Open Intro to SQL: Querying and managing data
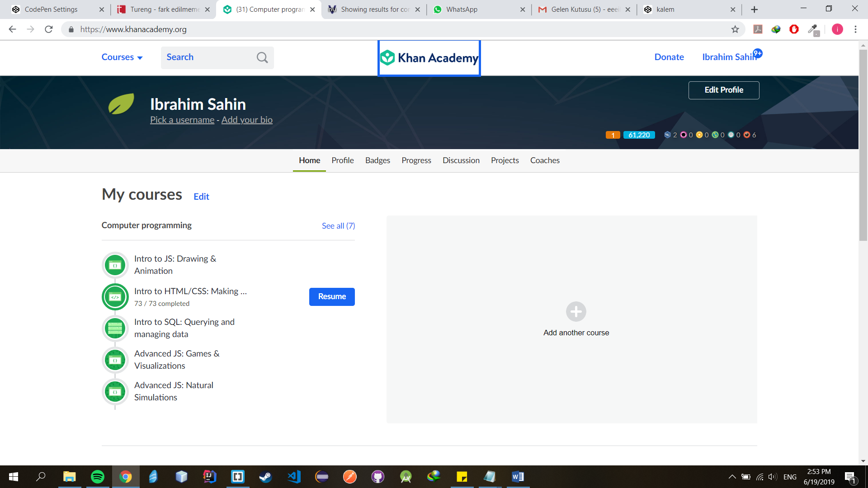The height and width of the screenshot is (488, 868). 184,328
